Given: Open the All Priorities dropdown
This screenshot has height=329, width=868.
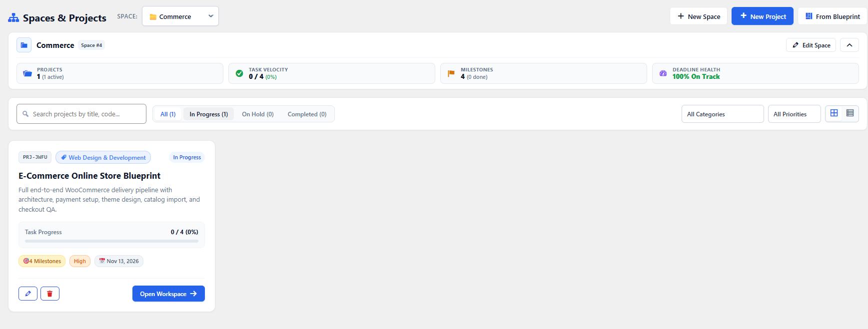Looking at the screenshot, I should (x=795, y=114).
